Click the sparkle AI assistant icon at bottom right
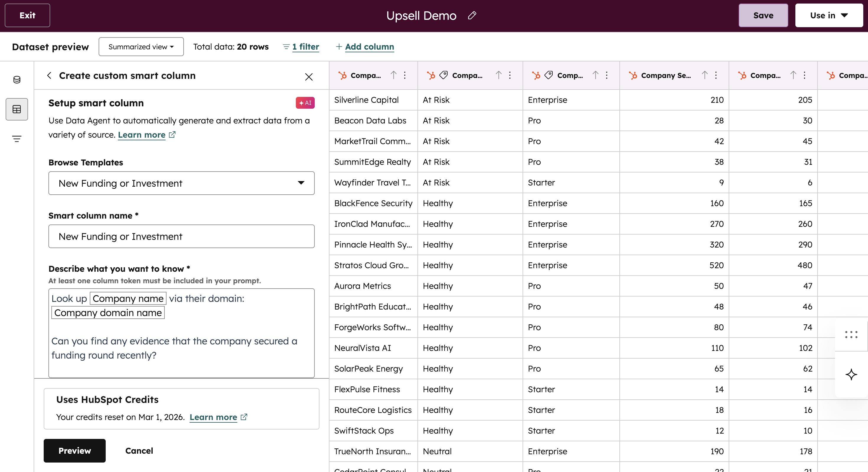This screenshot has height=472, width=868. [851, 375]
